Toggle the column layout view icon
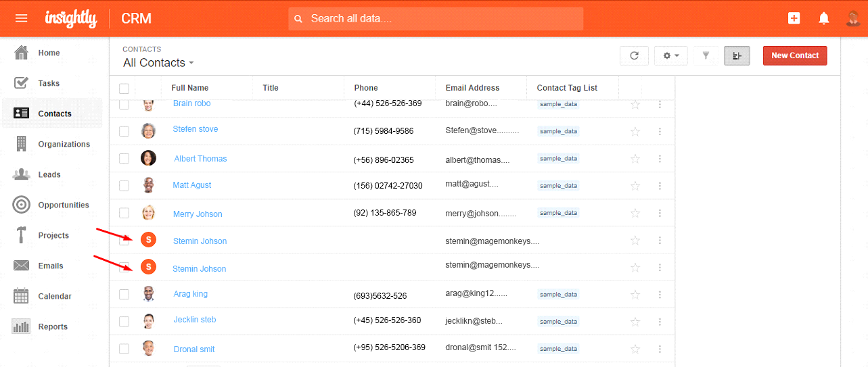The image size is (868, 367). [737, 55]
